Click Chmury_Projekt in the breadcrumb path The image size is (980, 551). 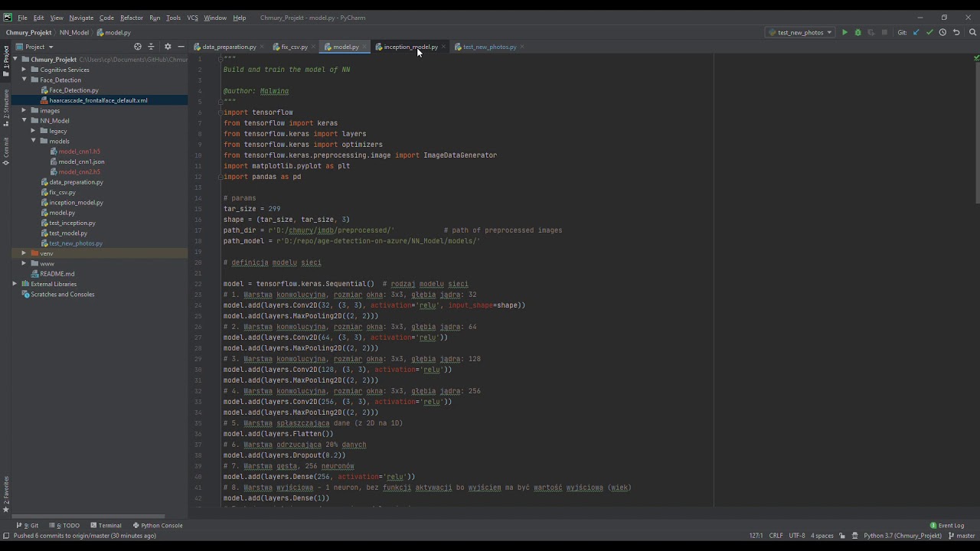28,32
